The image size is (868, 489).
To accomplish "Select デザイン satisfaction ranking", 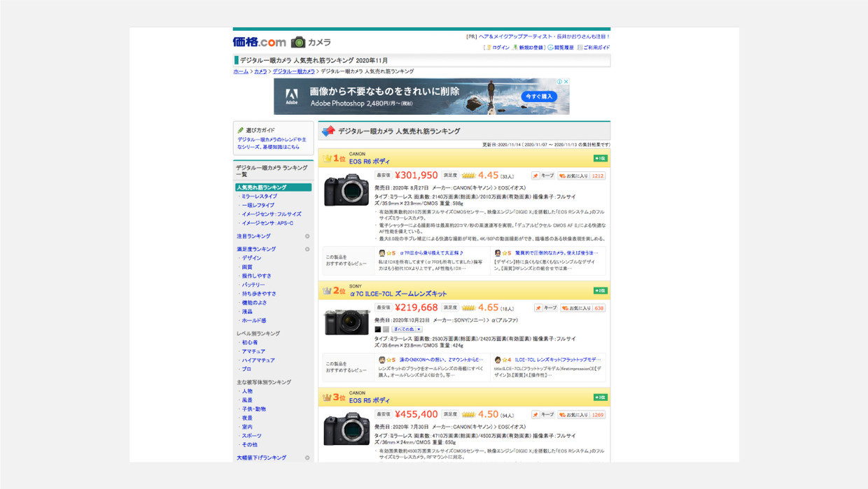I will (251, 258).
